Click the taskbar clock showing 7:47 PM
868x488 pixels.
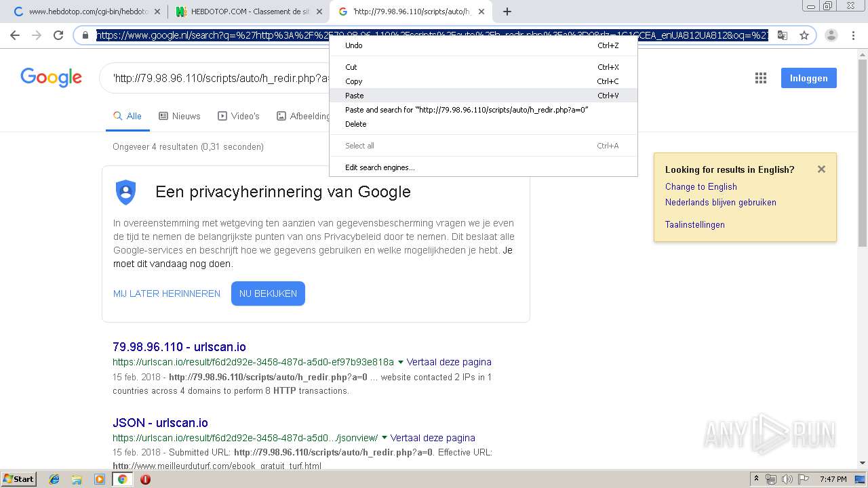[x=833, y=479]
